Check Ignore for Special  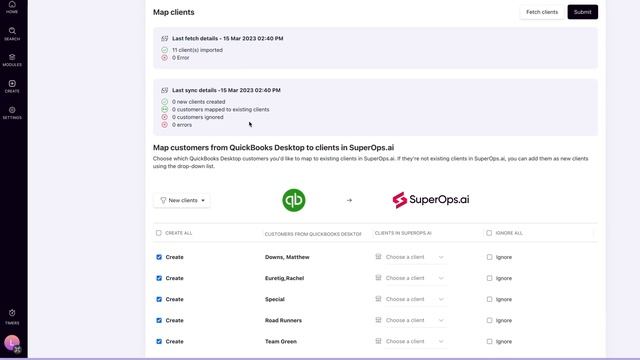[489, 299]
